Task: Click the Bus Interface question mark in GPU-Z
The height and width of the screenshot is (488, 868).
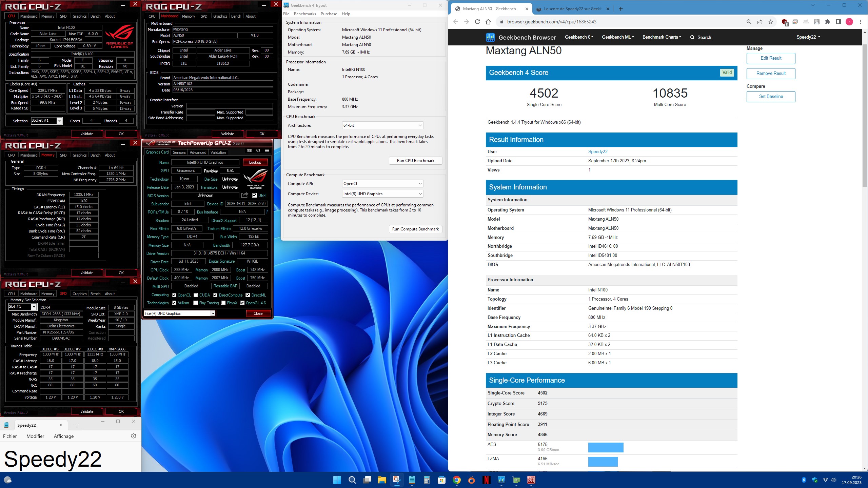Action: 267,212
